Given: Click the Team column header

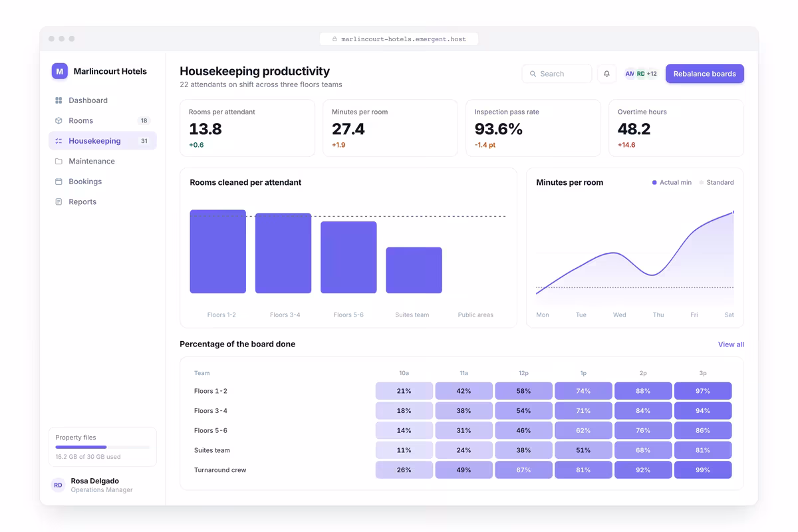Looking at the screenshot, I should click(x=201, y=373).
